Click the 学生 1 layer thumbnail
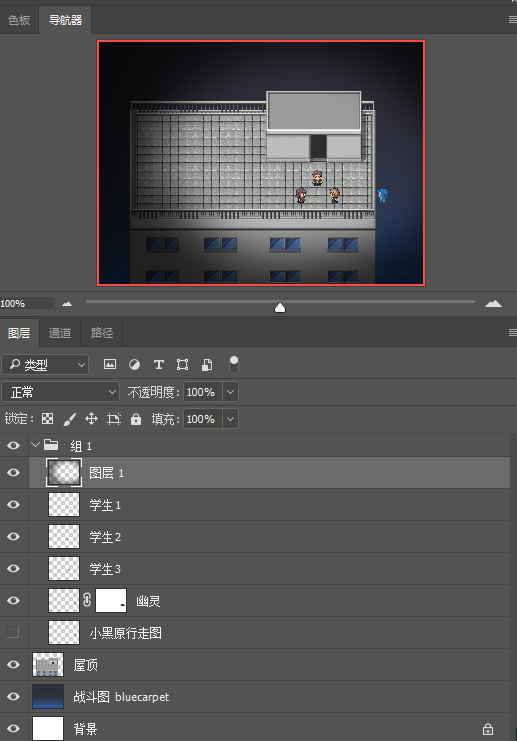This screenshot has width=517, height=741. (x=64, y=504)
